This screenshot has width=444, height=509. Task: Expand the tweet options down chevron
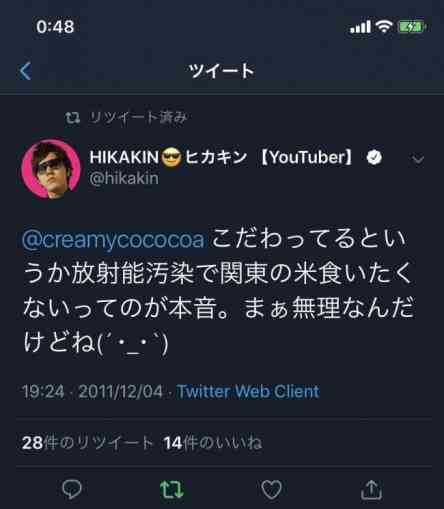(x=418, y=159)
